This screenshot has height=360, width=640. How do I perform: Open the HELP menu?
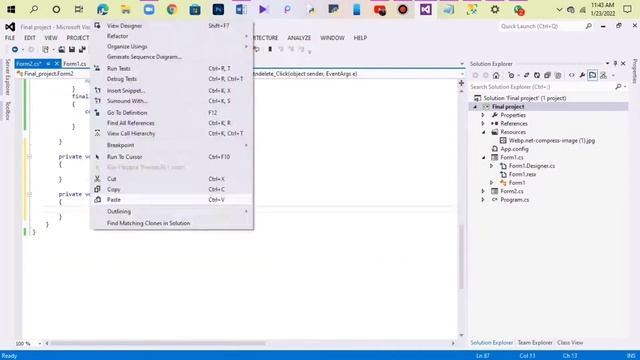(360, 38)
